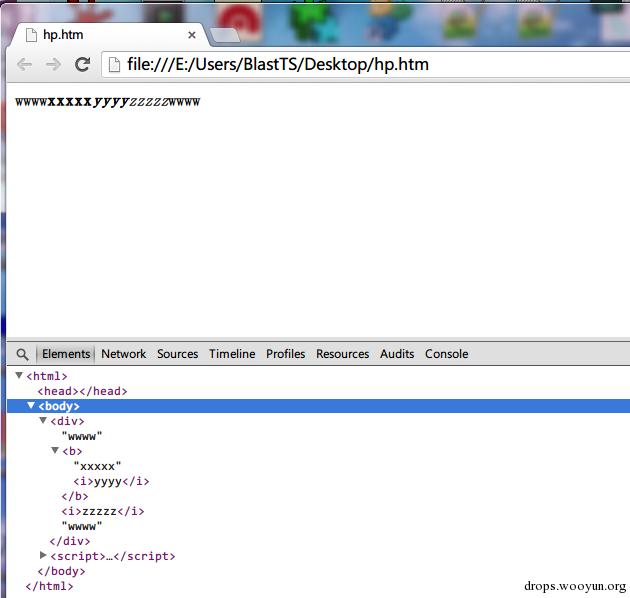Click the hp.htm tab favicon
This screenshot has height=598, width=630.
click(29, 34)
